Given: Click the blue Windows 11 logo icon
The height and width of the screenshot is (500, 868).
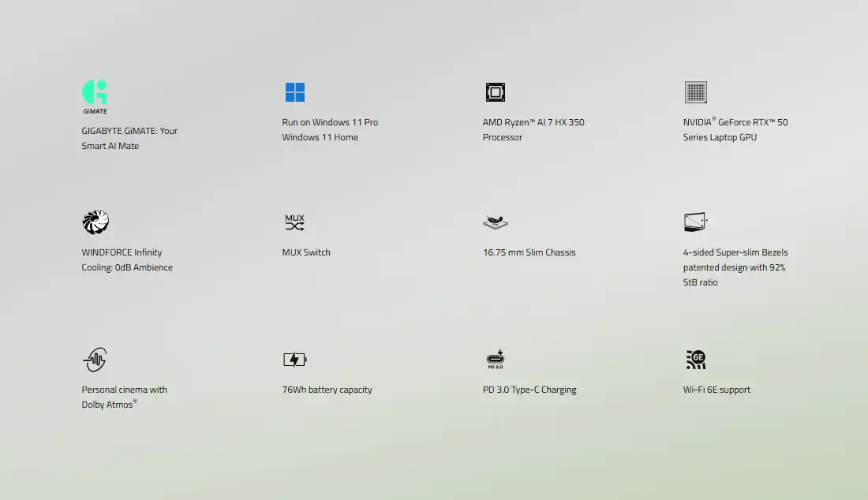Looking at the screenshot, I should (x=295, y=92).
